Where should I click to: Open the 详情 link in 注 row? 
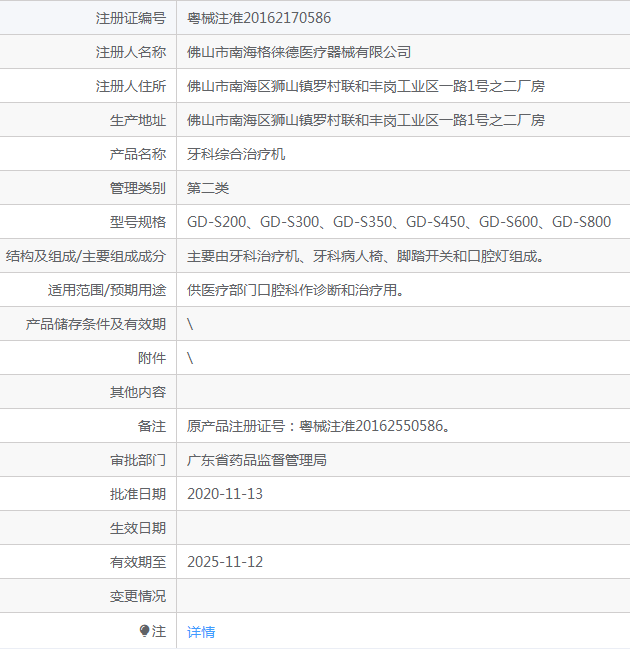pyautogui.click(x=201, y=632)
